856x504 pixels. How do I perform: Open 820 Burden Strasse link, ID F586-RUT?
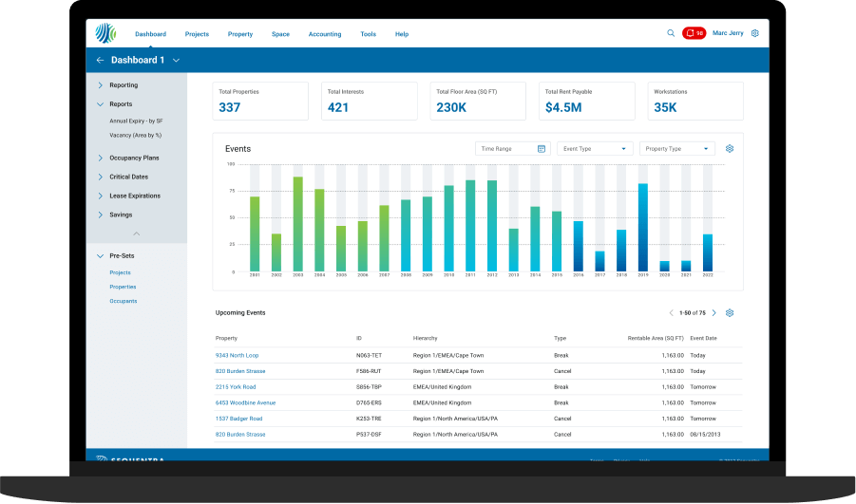coord(240,371)
